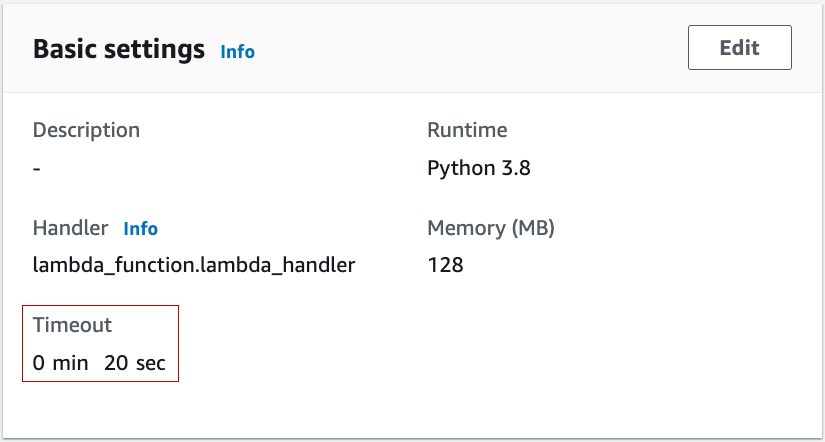Image resolution: width=825 pixels, height=442 pixels.
Task: Select the Python 3.8 runtime value
Action: (479, 168)
